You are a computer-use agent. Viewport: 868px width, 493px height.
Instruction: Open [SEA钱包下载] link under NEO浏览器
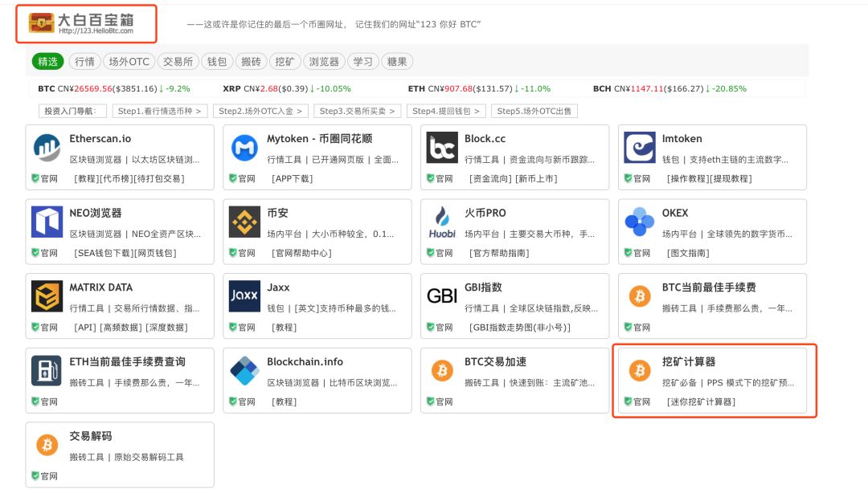pos(104,253)
